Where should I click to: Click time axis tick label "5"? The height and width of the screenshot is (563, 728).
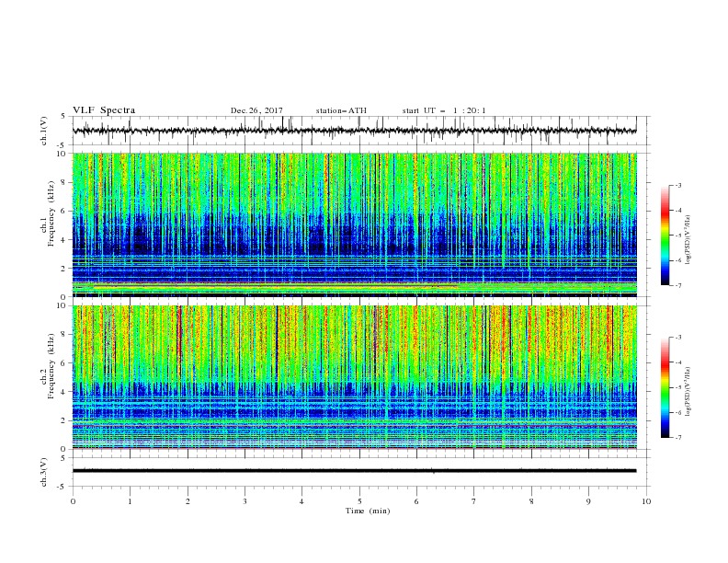pos(359,501)
